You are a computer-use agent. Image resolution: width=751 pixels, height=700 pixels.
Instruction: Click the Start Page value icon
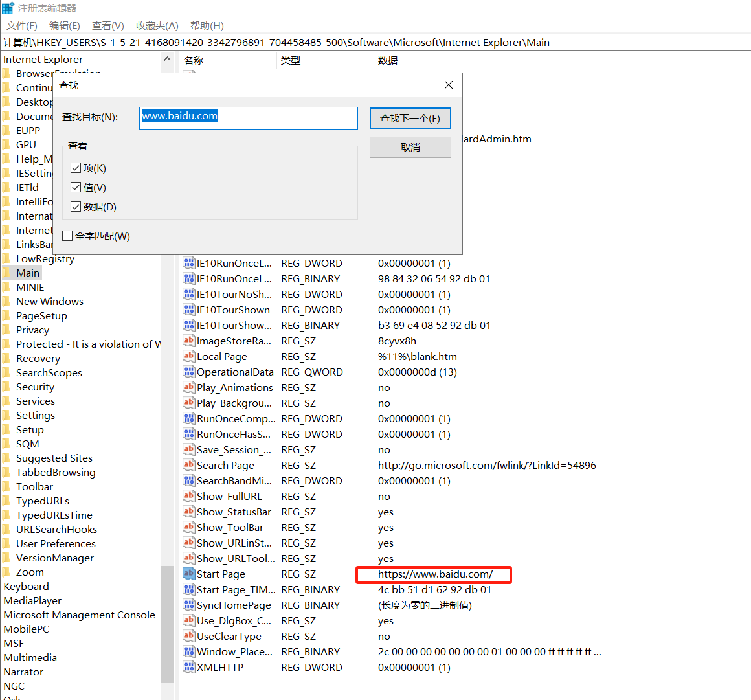pyautogui.click(x=188, y=574)
